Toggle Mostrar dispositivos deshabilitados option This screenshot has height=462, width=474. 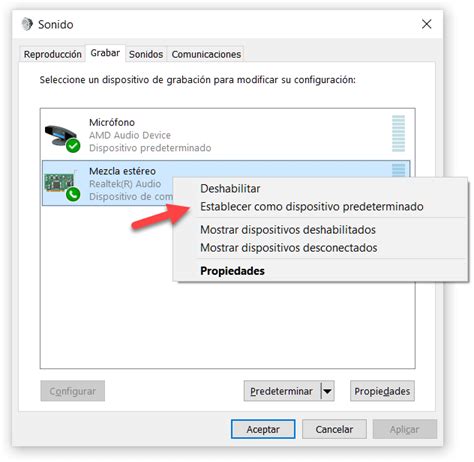[288, 230]
